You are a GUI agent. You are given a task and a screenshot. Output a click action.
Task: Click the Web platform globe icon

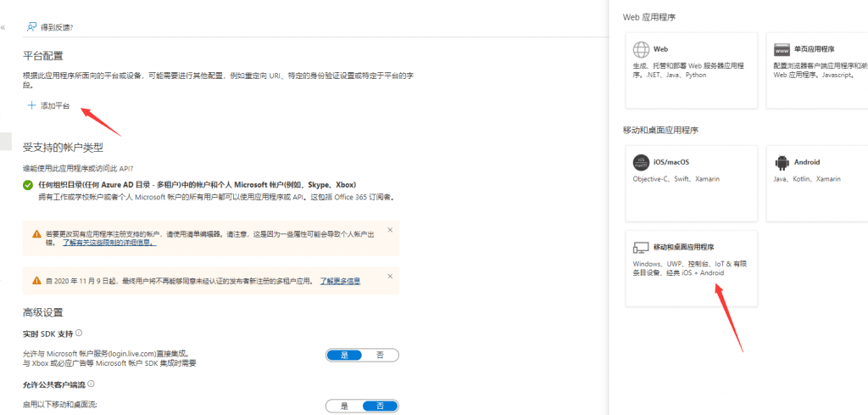[x=641, y=49]
